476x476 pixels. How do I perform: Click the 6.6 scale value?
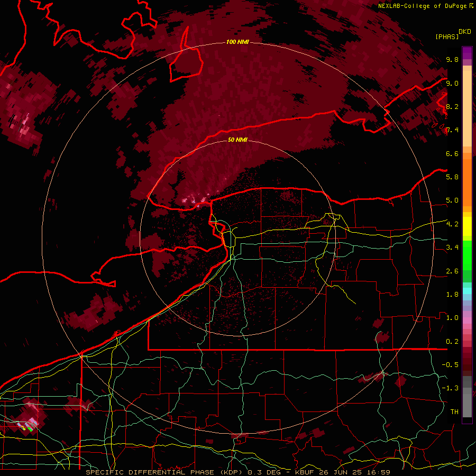pyautogui.click(x=452, y=153)
